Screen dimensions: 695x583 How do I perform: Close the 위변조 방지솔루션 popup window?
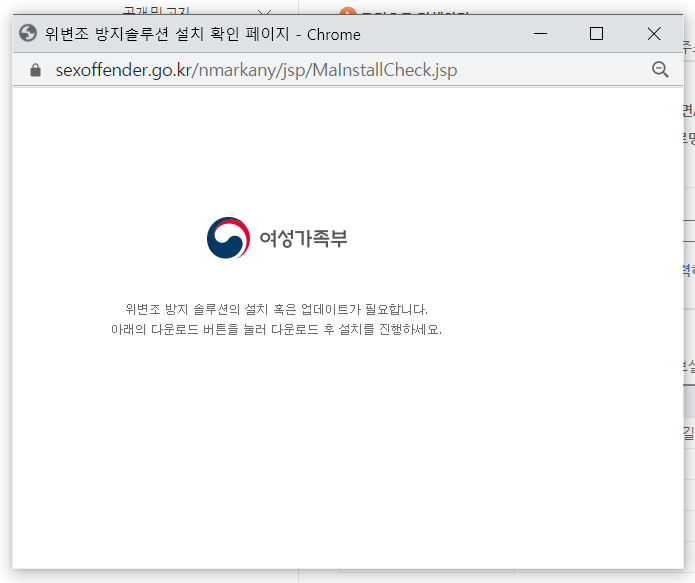coord(654,34)
